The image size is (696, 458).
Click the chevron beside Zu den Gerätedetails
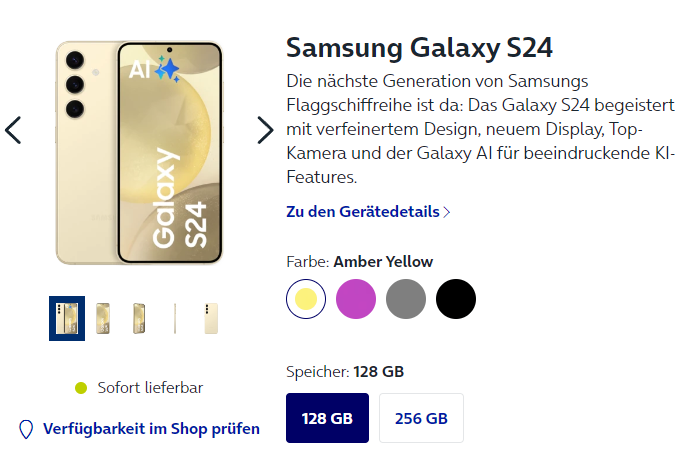coord(447,212)
